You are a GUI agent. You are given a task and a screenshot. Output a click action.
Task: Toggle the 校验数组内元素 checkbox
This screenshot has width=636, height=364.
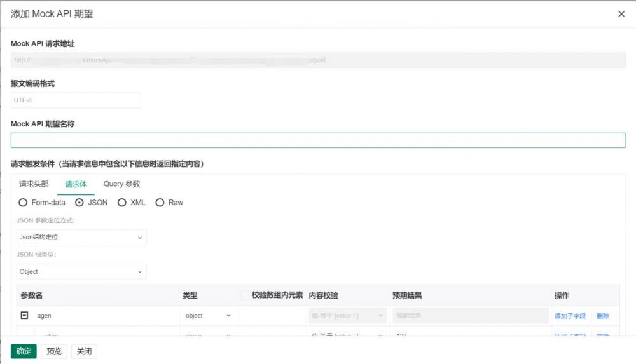click(245, 295)
